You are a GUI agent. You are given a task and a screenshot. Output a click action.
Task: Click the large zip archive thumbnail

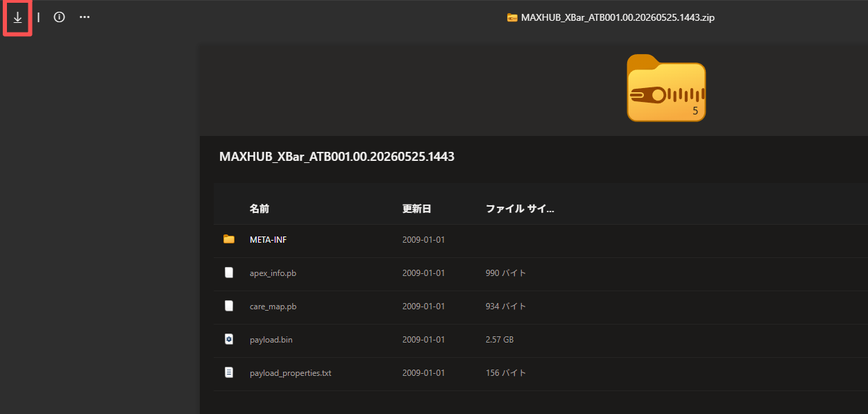click(x=666, y=88)
